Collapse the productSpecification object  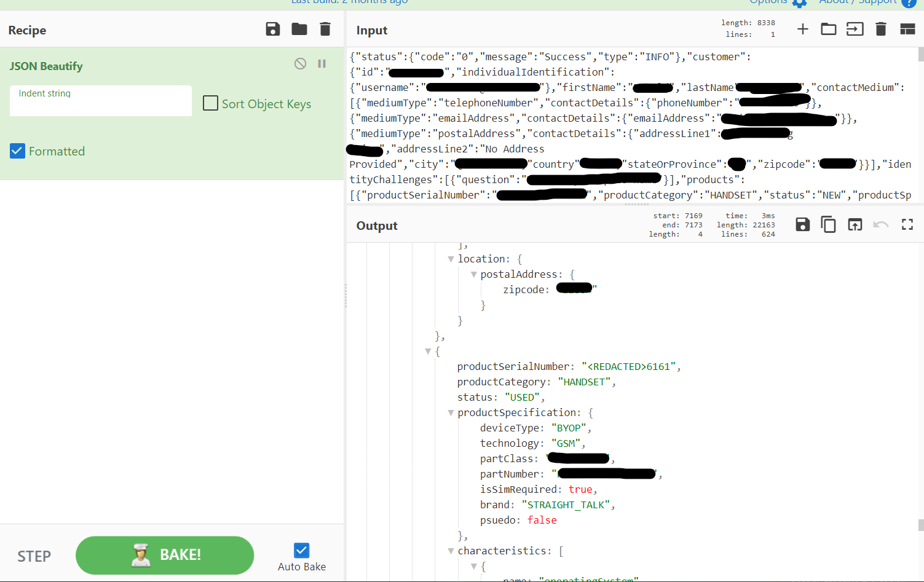451,413
